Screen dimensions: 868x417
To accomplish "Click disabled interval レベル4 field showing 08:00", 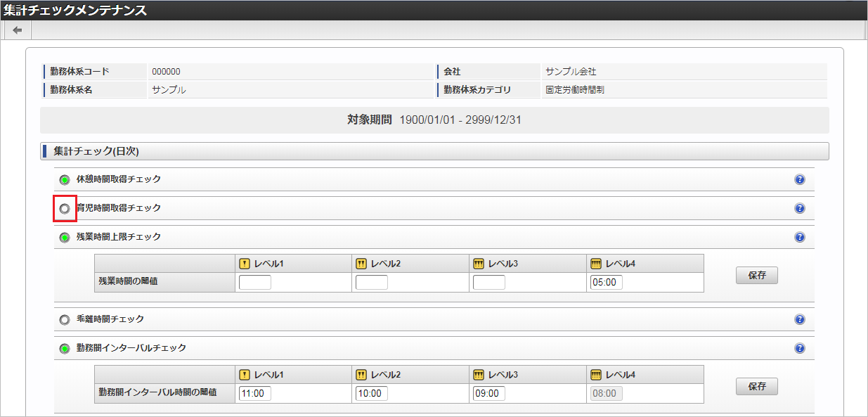I will 607,393.
